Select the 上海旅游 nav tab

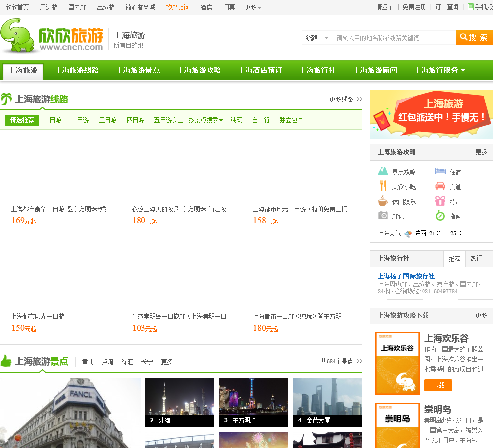23,70
